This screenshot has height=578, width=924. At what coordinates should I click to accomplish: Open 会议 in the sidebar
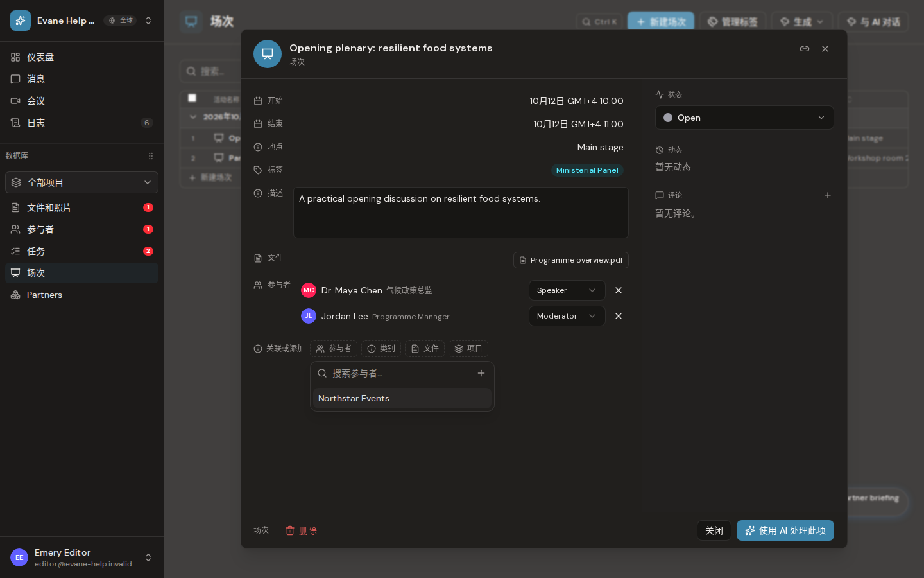click(81, 101)
